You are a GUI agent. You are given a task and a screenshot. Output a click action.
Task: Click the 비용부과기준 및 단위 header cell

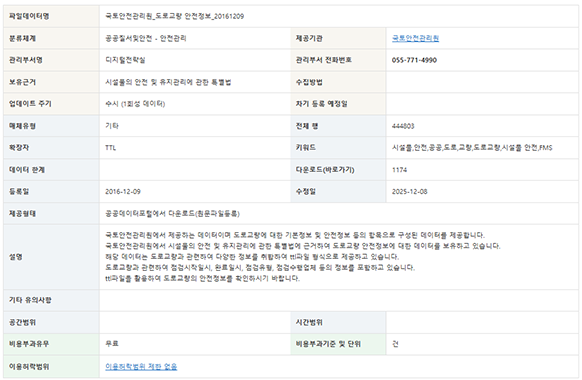click(x=338, y=344)
